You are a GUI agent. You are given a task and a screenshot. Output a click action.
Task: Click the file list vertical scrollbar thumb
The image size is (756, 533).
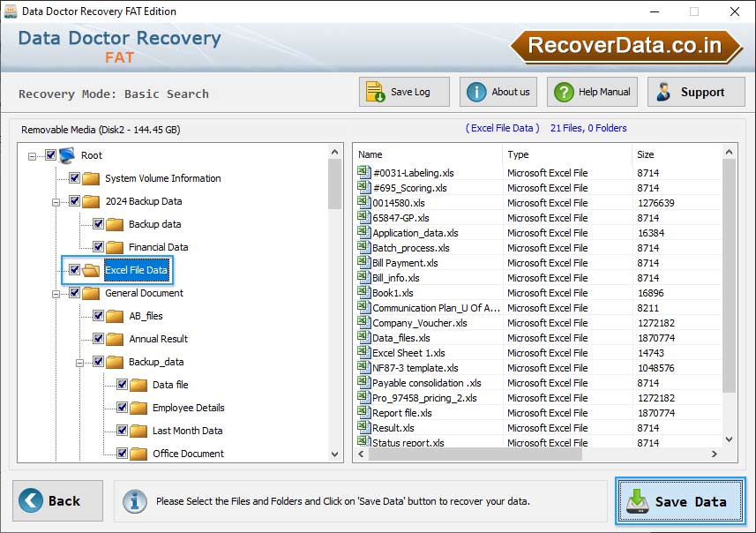[729, 275]
